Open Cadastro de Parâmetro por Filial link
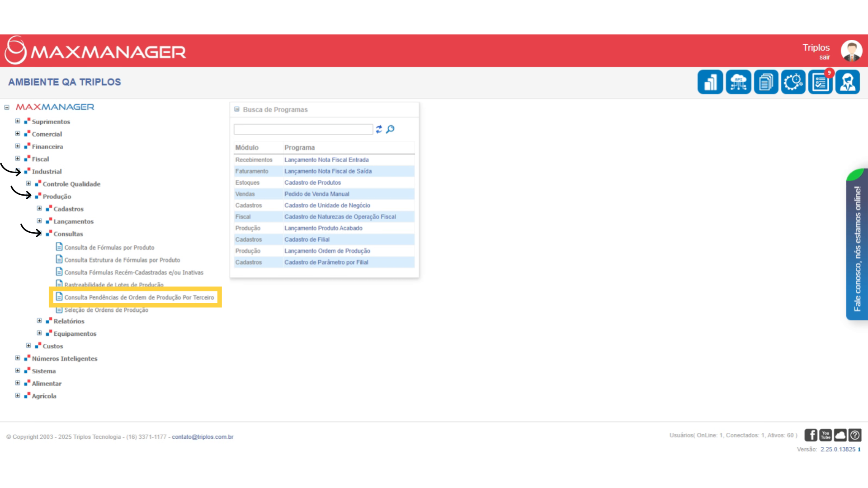The height and width of the screenshot is (488, 868). (326, 262)
